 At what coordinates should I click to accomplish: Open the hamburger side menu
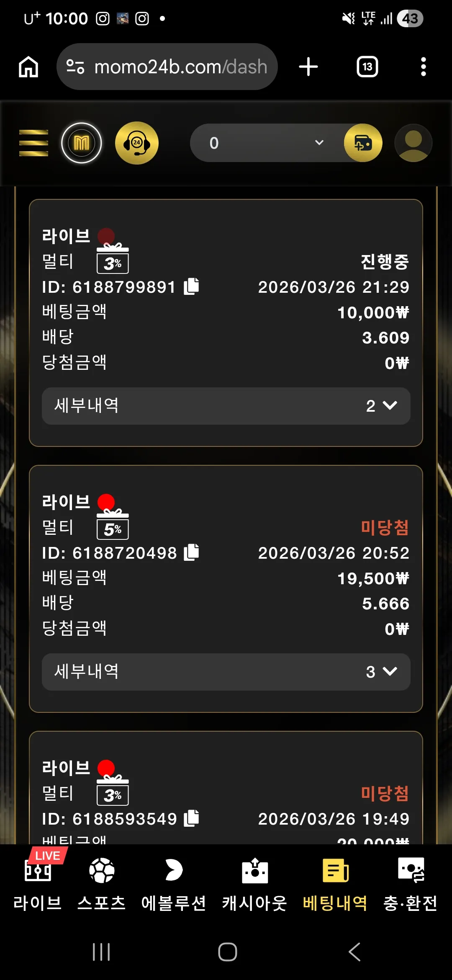33,143
